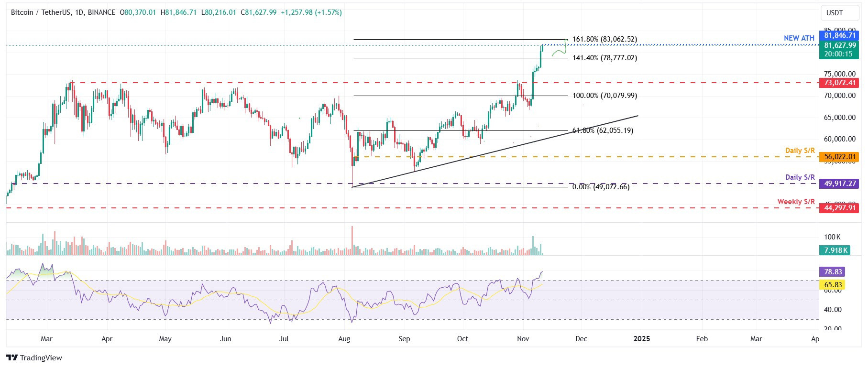The height and width of the screenshot is (368, 868).
Task: Click the blue 81,846.71 price tag
Action: point(840,35)
